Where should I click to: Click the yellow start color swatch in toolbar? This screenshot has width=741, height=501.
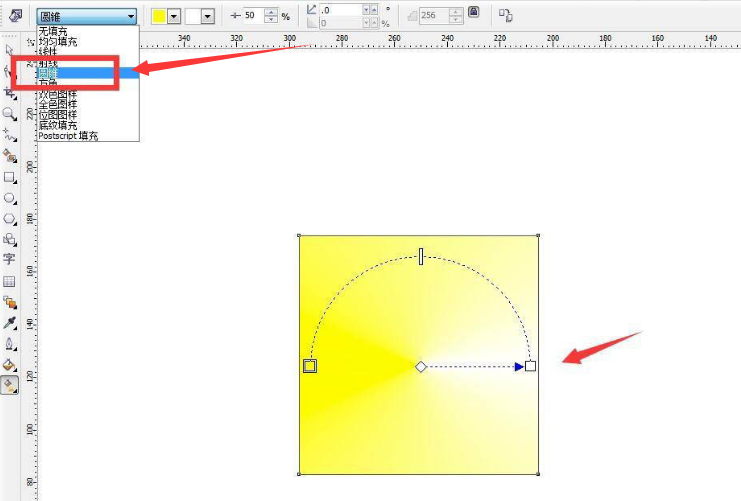(x=159, y=17)
